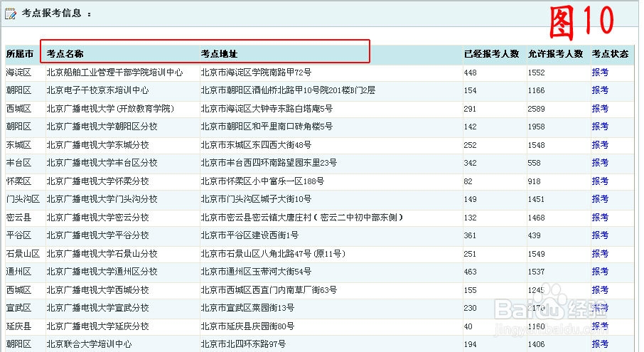The height and width of the screenshot is (352, 644).
Task: Select text 北京船舶工业管理干部学院培训中心
Action: 114,73
